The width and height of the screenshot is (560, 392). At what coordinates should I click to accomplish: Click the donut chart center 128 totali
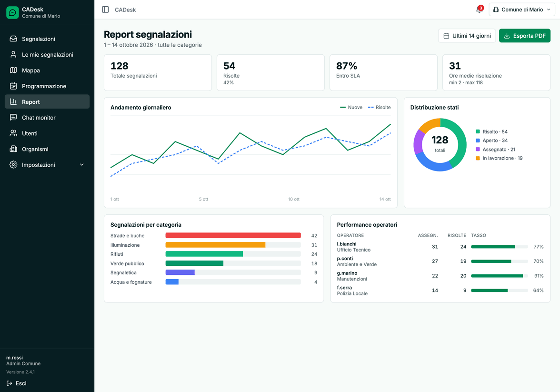coord(440,143)
